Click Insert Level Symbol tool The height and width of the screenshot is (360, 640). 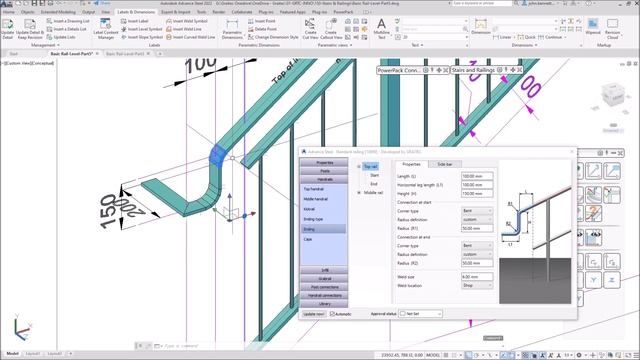142,29
